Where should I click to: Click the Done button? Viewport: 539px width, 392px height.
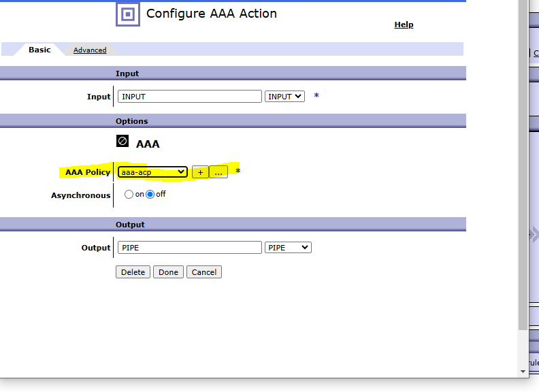click(169, 272)
